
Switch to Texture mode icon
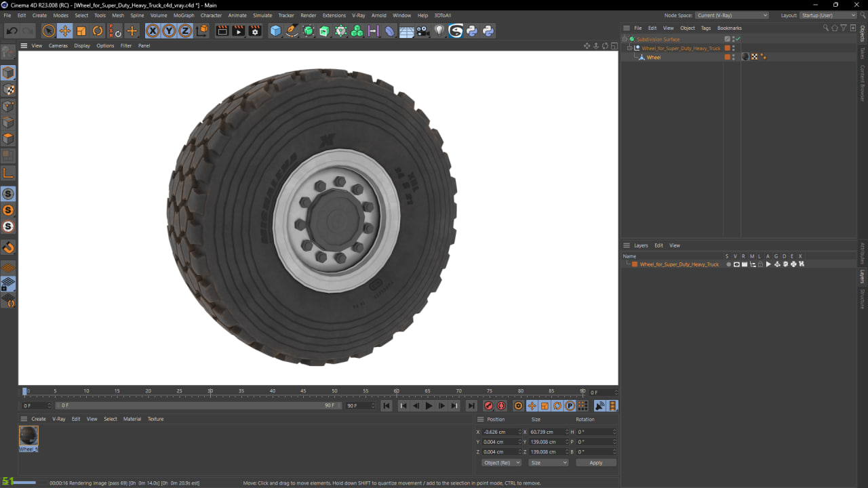pos(8,89)
